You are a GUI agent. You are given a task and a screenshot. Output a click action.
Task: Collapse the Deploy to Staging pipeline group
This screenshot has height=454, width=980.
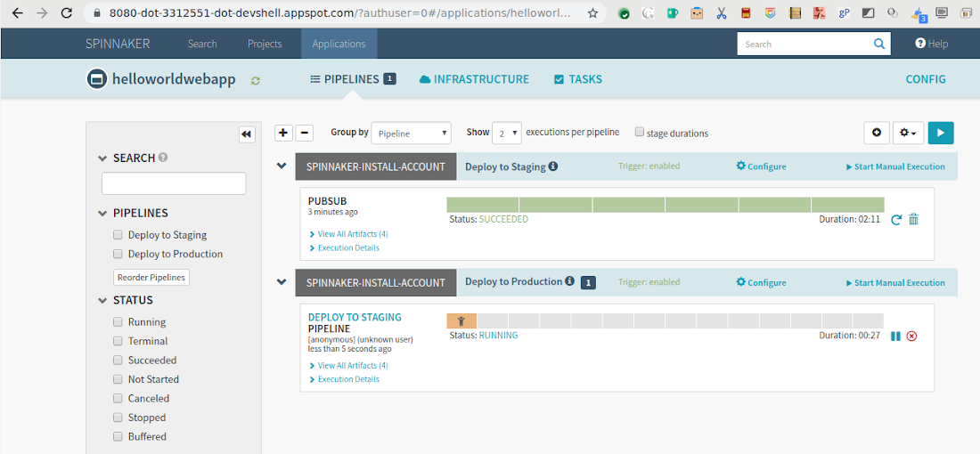click(x=282, y=166)
